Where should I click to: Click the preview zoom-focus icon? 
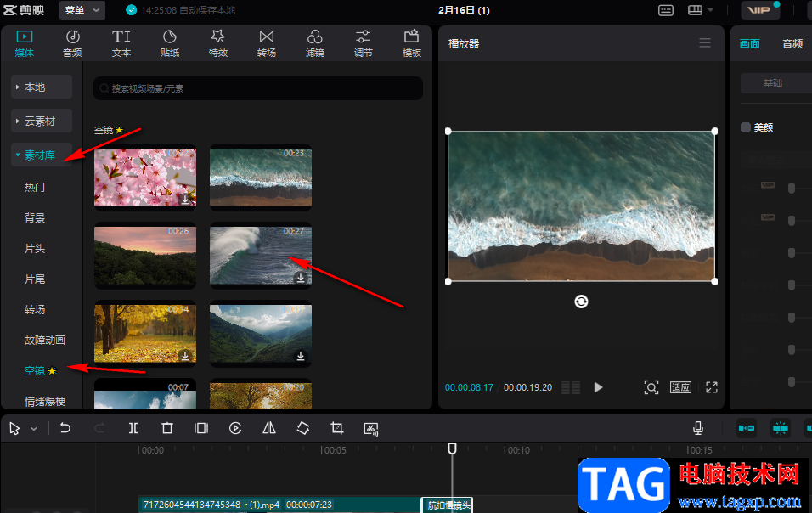click(651, 387)
